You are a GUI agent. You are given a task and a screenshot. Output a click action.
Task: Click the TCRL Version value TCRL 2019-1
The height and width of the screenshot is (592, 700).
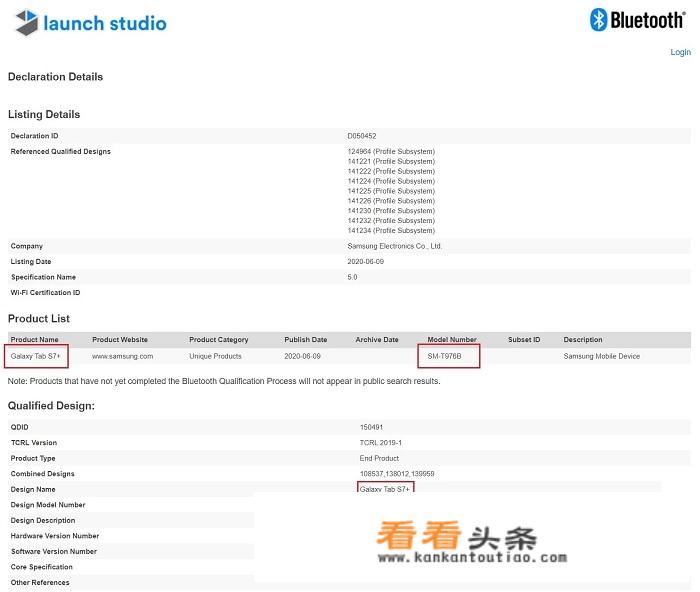pos(381,443)
